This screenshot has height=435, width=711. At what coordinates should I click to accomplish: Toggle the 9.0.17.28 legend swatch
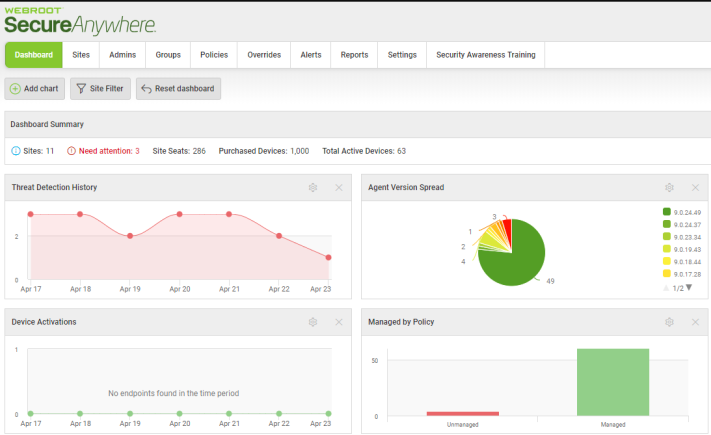(667, 273)
